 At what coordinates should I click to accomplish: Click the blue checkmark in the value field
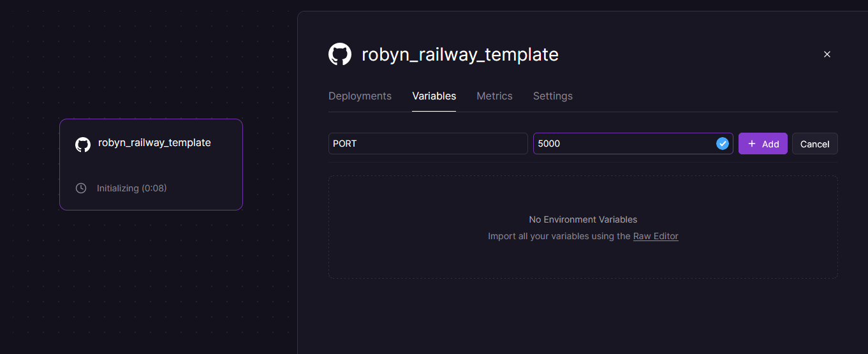(x=723, y=144)
